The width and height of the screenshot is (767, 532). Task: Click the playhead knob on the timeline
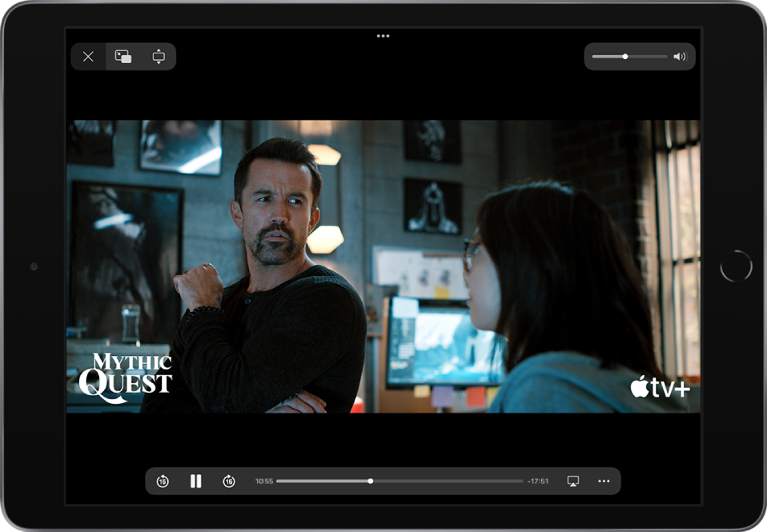(371, 481)
